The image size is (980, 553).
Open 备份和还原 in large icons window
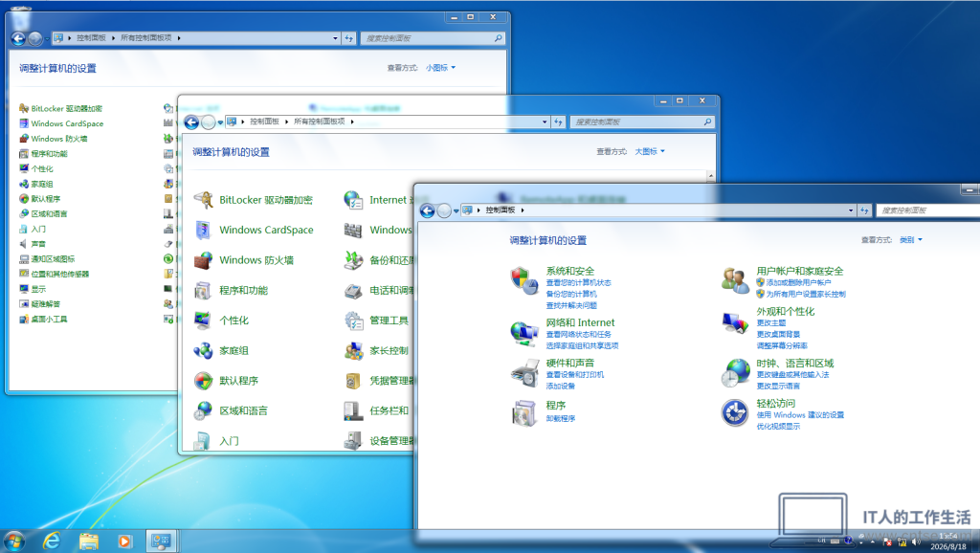(x=378, y=260)
